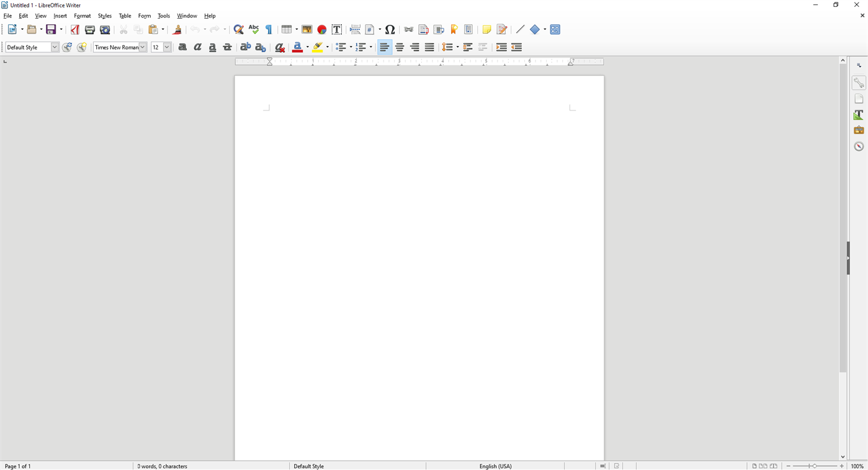Insert a table using table icon

(286, 29)
